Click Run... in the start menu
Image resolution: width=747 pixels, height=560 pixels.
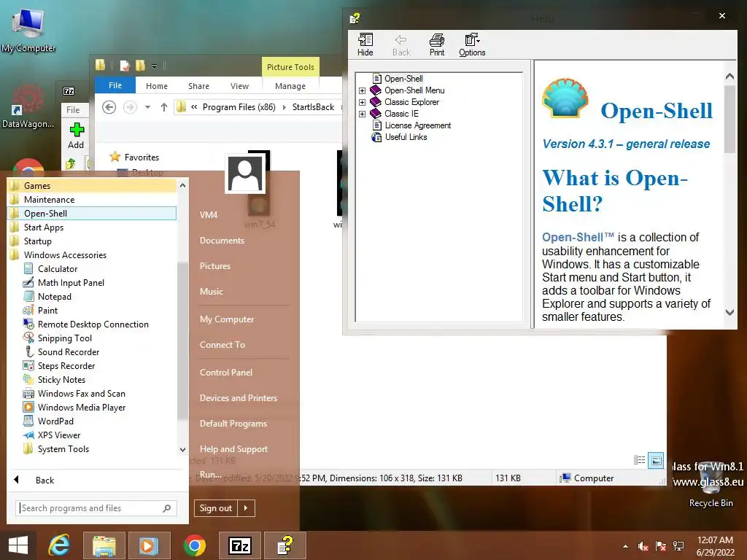tap(211, 475)
